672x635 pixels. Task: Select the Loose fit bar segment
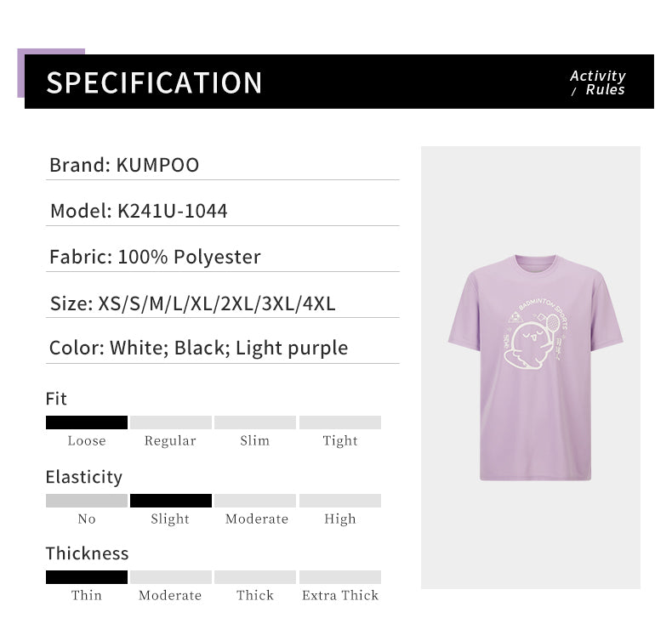point(87,422)
